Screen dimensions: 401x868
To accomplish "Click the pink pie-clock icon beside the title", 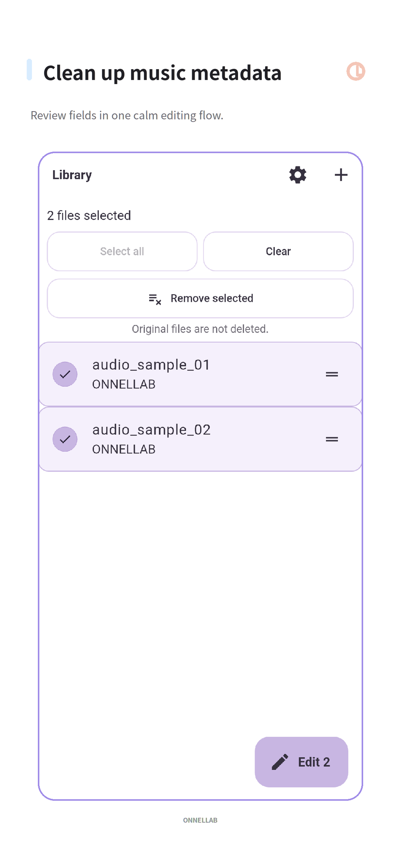I will tap(356, 71).
